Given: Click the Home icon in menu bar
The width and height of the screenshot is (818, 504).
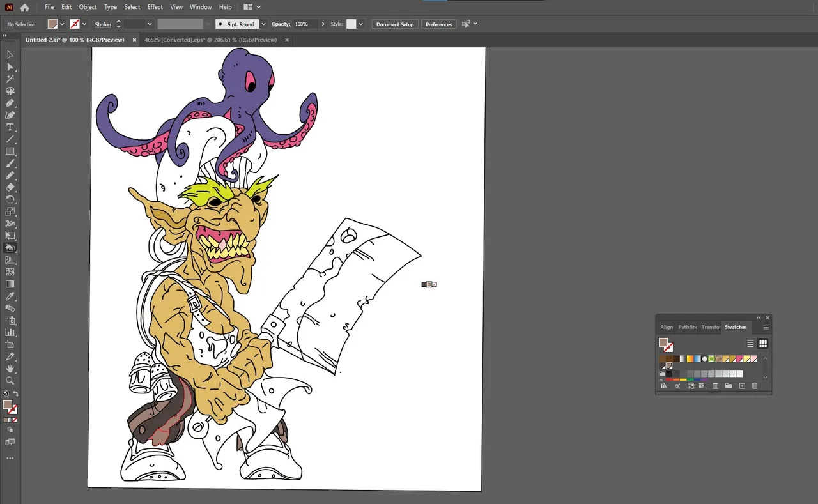Looking at the screenshot, I should click(x=24, y=8).
